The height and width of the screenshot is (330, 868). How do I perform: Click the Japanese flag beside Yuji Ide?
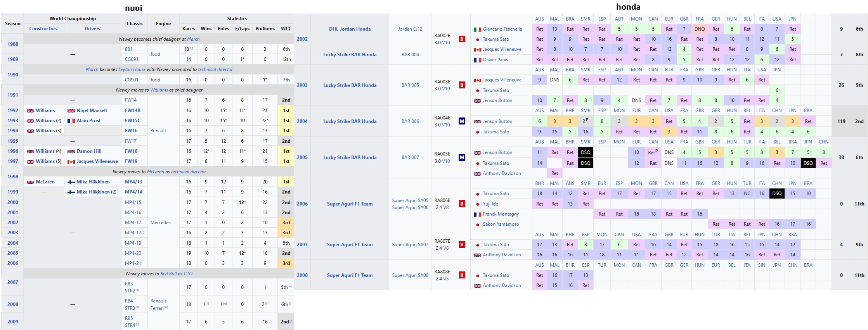(x=477, y=204)
